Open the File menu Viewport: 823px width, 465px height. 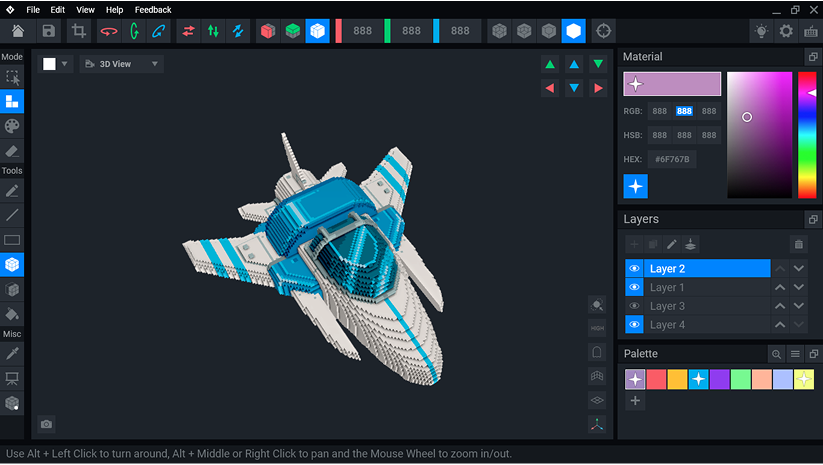[x=34, y=9]
